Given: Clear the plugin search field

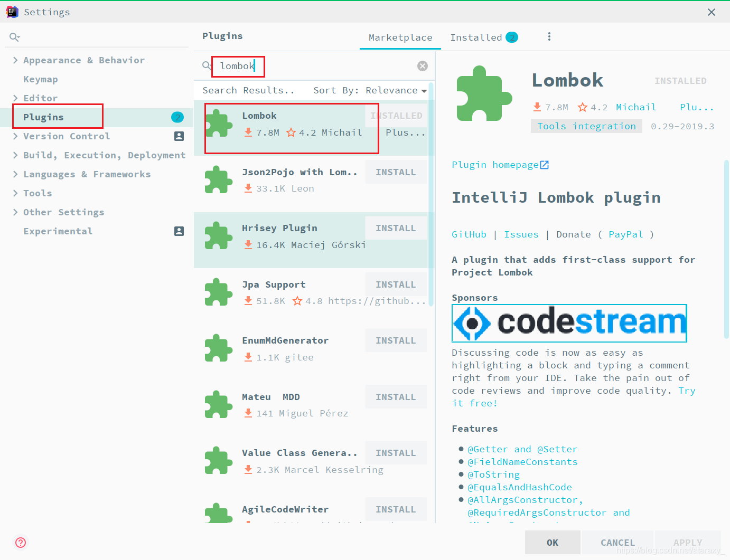Looking at the screenshot, I should pyautogui.click(x=423, y=66).
